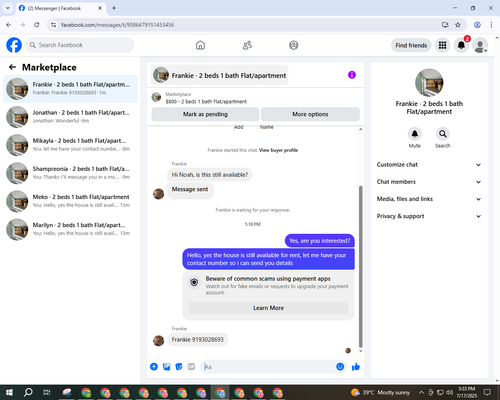Image resolution: width=500 pixels, height=400 pixels.
Task: Expand Privacy & support section
Action: (429, 216)
